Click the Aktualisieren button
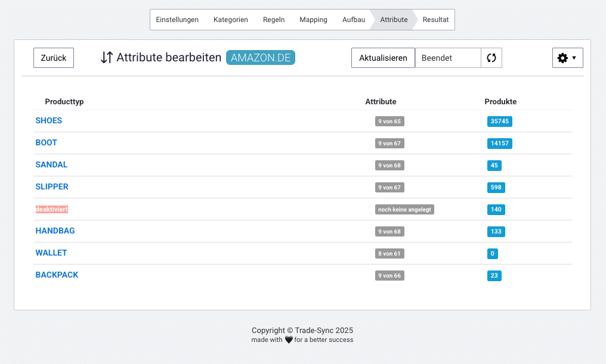The height and width of the screenshot is (364, 606). point(383,58)
